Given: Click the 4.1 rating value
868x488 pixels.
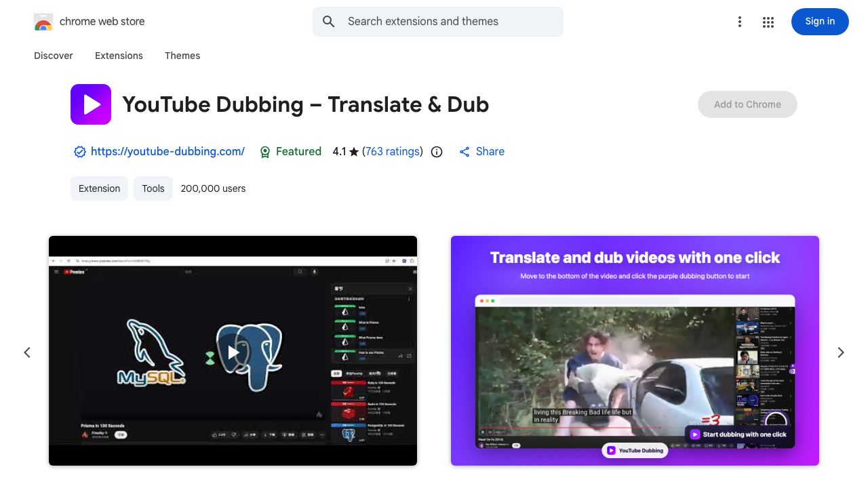Looking at the screenshot, I should 339,151.
